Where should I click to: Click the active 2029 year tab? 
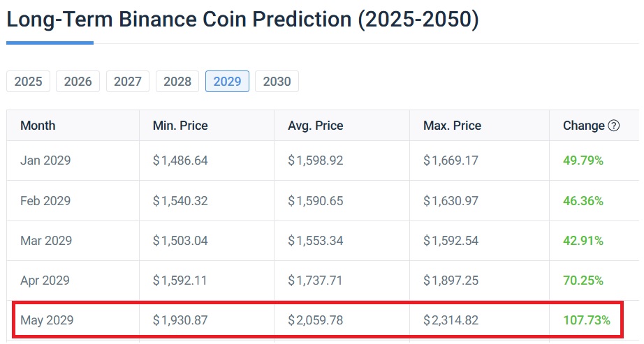(227, 82)
